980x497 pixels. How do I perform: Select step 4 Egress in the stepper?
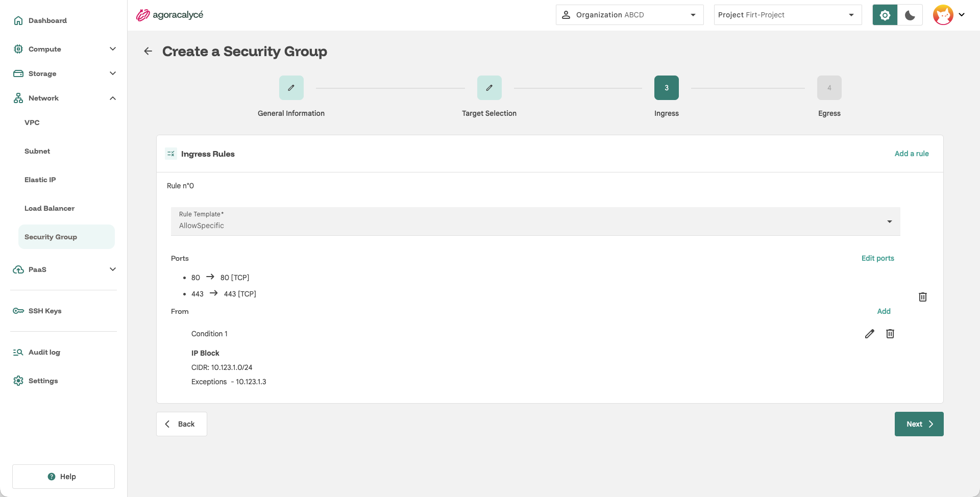pyautogui.click(x=829, y=88)
